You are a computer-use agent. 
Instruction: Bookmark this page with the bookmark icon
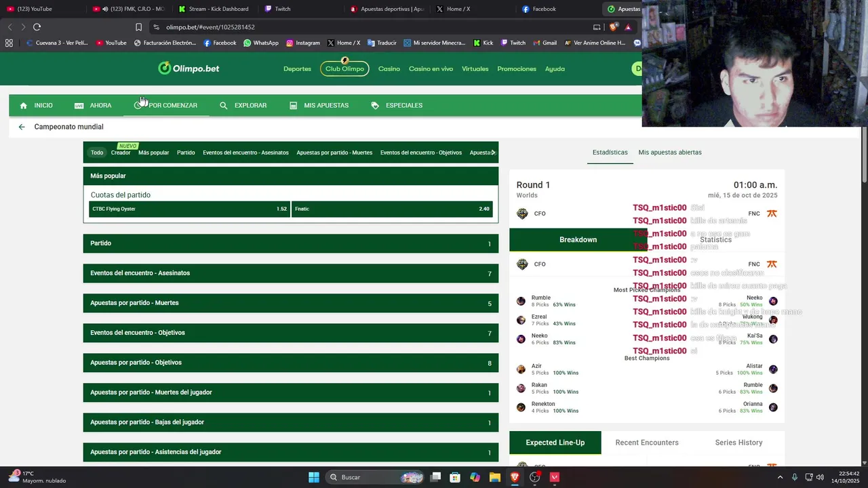point(138,27)
